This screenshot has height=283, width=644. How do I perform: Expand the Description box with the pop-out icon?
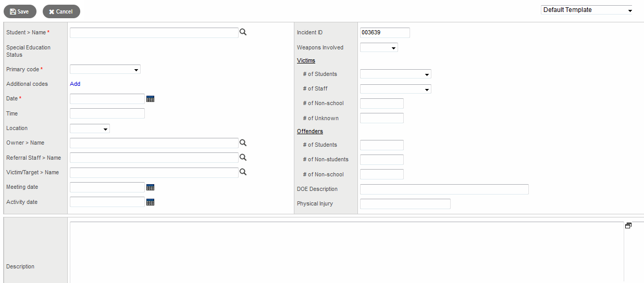[x=628, y=226]
